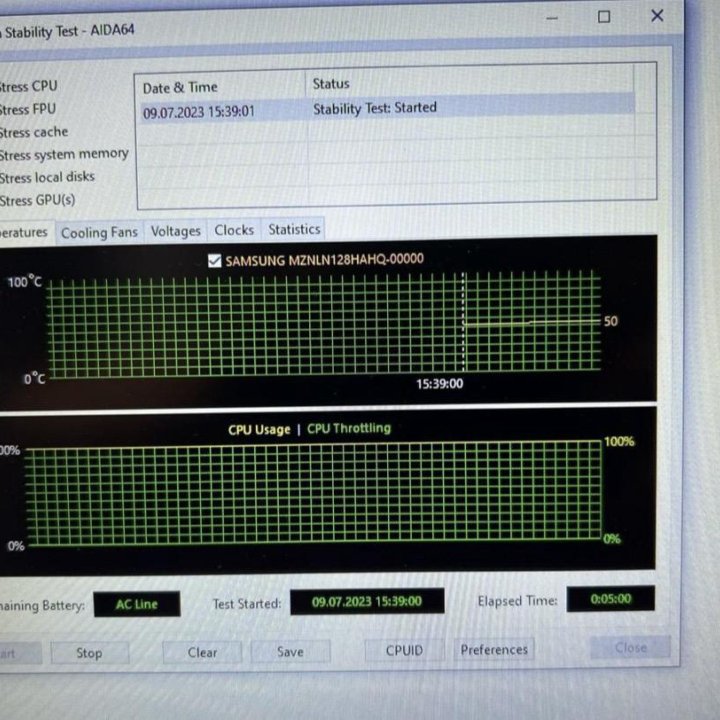The image size is (720, 720).
Task: Toggle the Stress local disks option
Action: [47, 177]
